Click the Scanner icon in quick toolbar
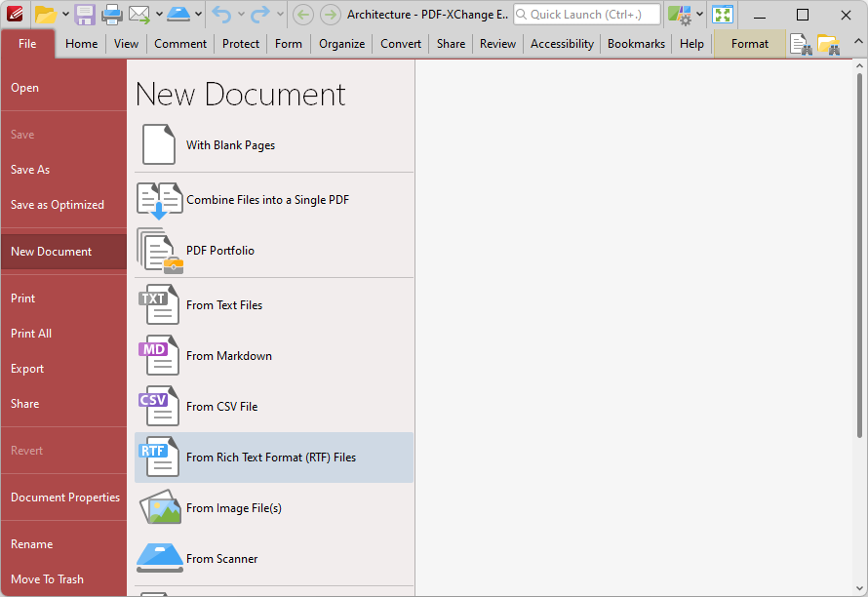Viewport: 868px width, 597px height. click(x=178, y=15)
